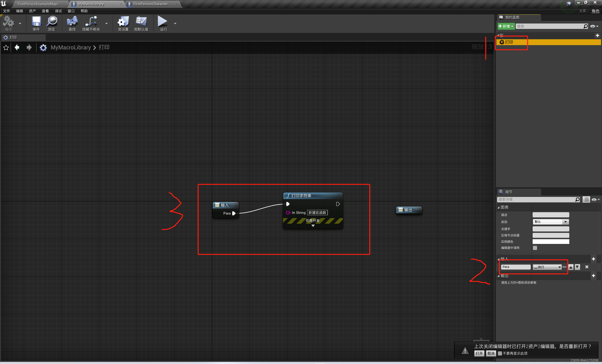
Task: Toggle Hide Unrelated (隐藏不相关) tool
Action: [91, 23]
